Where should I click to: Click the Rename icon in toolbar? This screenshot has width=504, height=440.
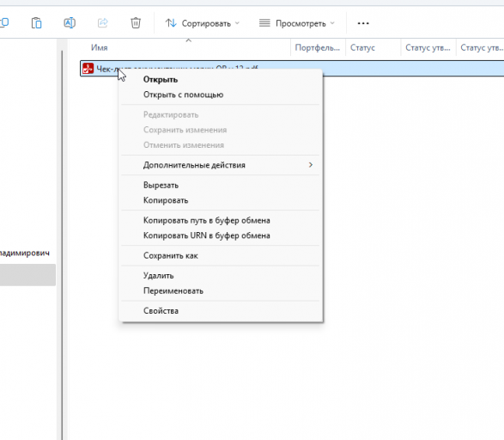tap(70, 23)
